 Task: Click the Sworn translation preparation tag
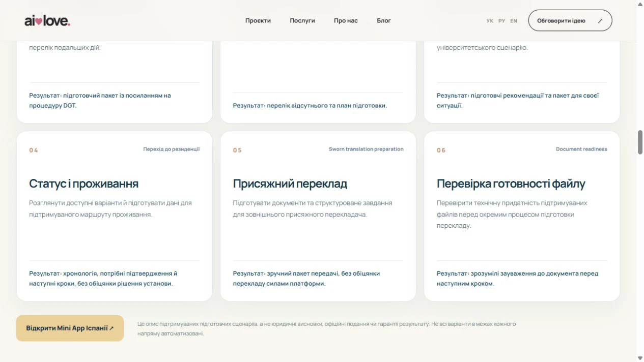tap(366, 149)
